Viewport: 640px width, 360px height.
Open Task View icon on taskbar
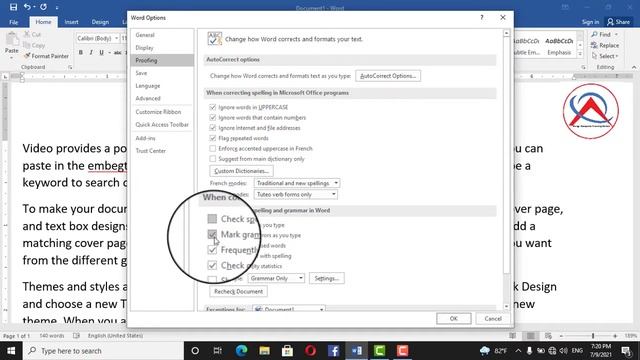(x=218, y=351)
